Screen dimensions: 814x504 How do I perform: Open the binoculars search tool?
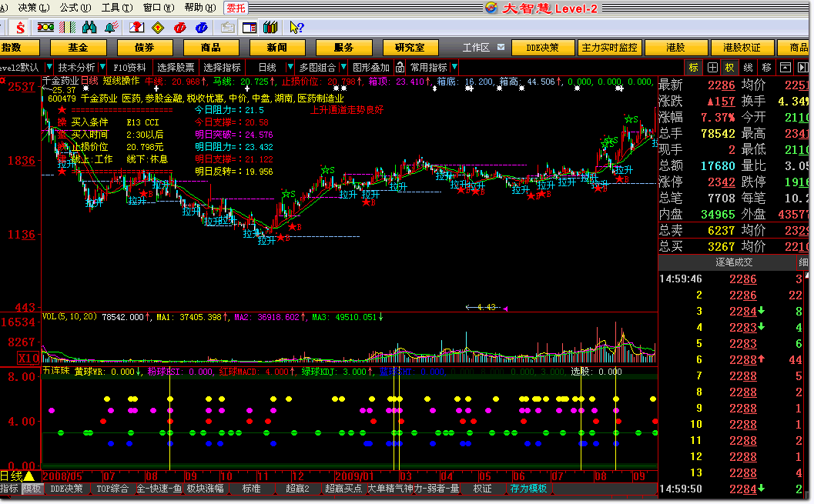pyautogui.click(x=89, y=27)
